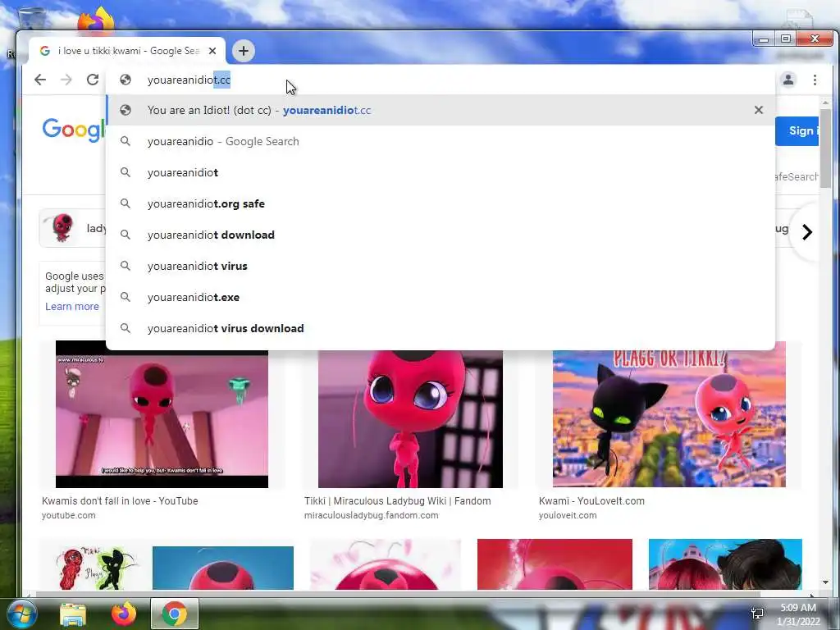This screenshot has height=630, width=840.
Task: Reload the page with the refresh icon
Action: pyautogui.click(x=93, y=80)
